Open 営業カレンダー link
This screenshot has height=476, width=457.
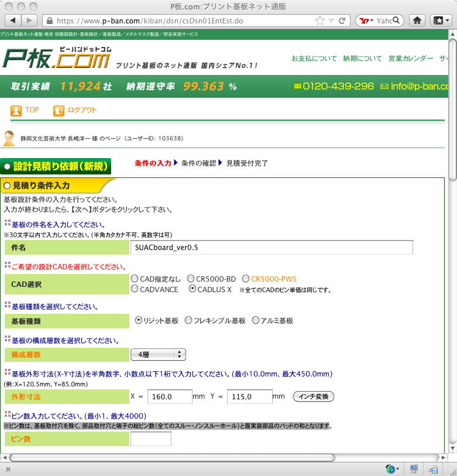coord(411,59)
